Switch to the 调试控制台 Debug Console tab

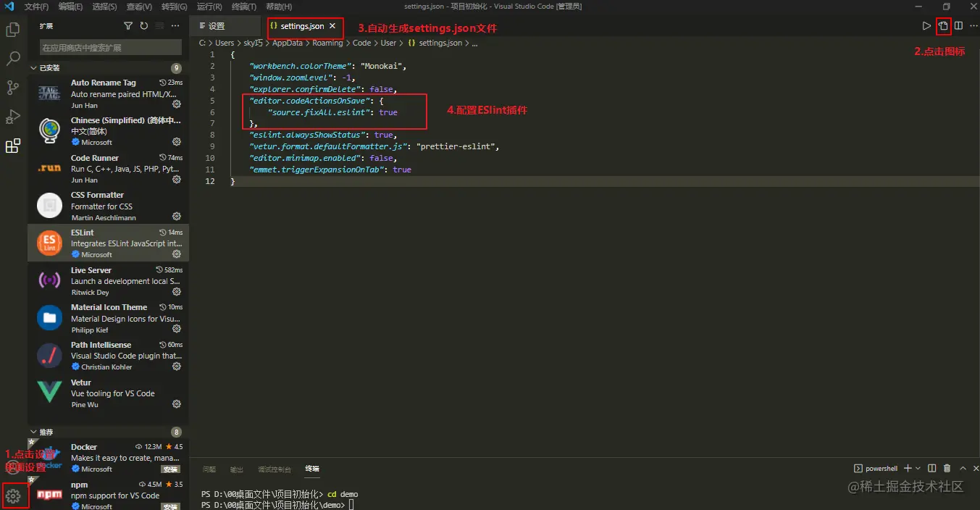coord(275,469)
